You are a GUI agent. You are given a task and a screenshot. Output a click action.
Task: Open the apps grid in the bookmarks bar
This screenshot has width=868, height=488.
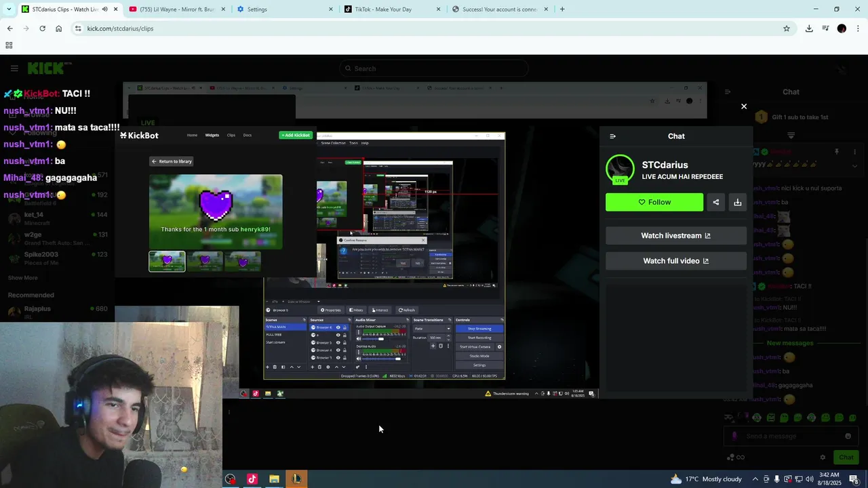tap(9, 45)
